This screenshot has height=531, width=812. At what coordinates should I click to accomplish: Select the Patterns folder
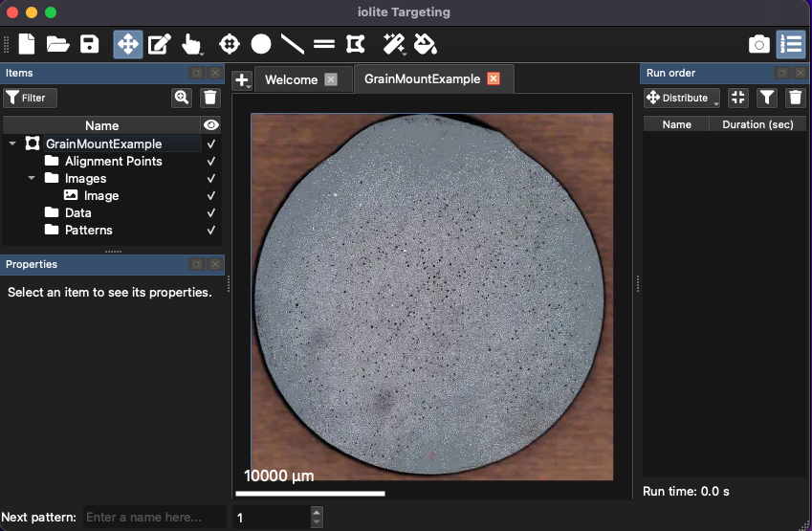tap(88, 230)
